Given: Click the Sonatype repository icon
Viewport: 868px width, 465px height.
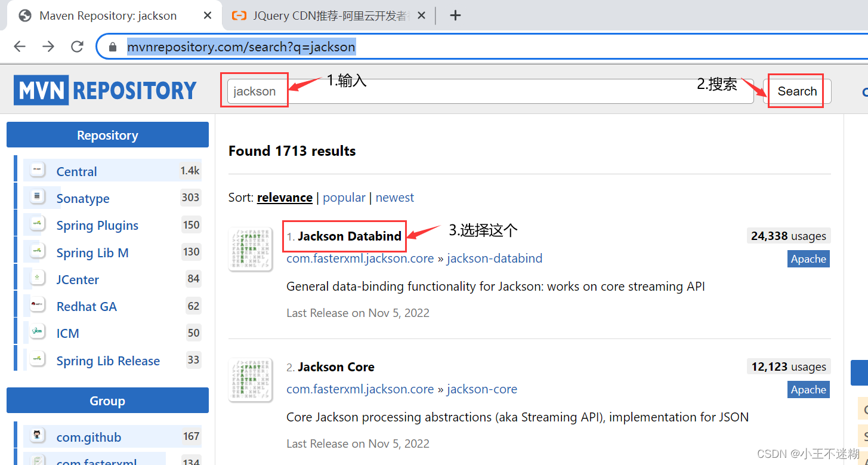Looking at the screenshot, I should coord(38,197).
